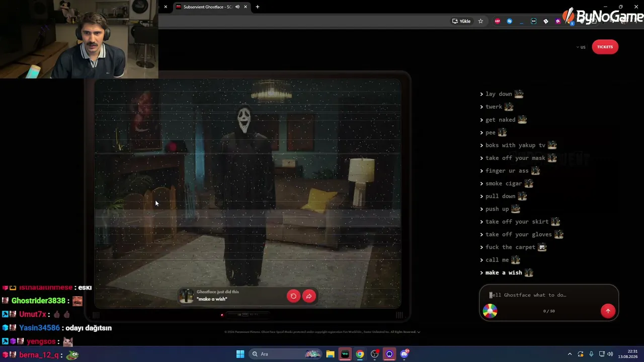Open a new browser tab

258,7
